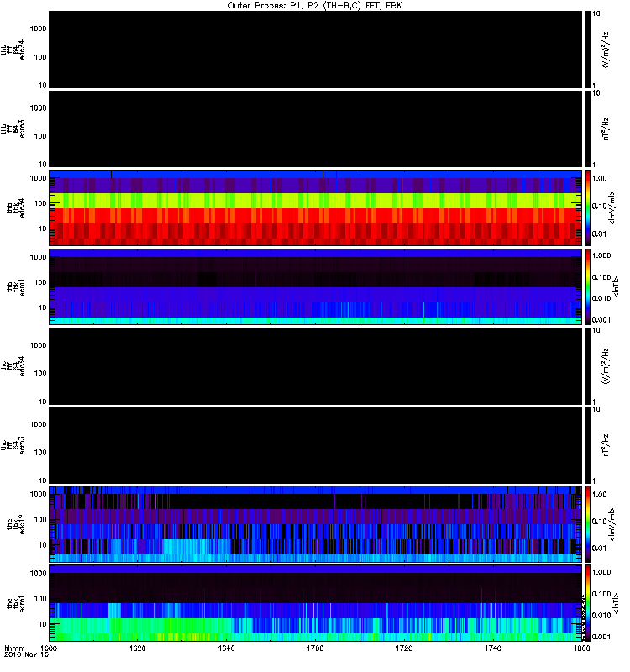The width and height of the screenshot is (630, 672).
Task: Click the '2010 Nov 16' date label
Action: tap(26, 654)
